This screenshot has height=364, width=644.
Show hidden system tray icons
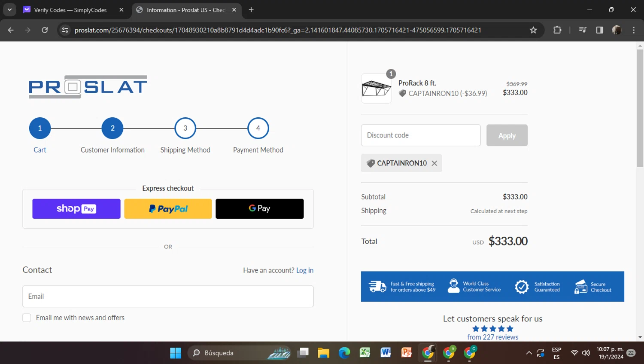(x=529, y=353)
